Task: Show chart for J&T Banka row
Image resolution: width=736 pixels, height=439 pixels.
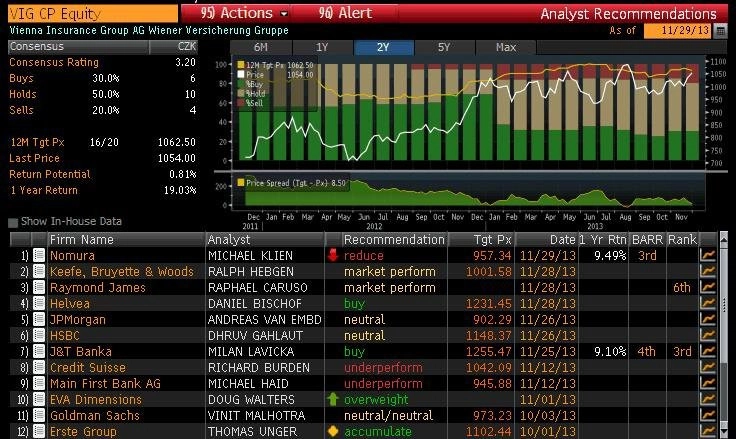Action: click(707, 351)
